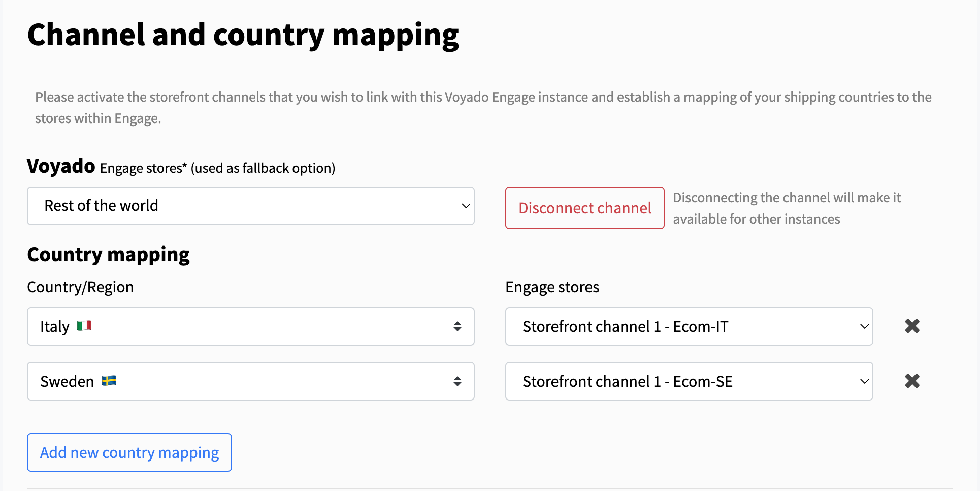Open the Italy country selector
This screenshot has width=980, height=491.
pyautogui.click(x=251, y=326)
